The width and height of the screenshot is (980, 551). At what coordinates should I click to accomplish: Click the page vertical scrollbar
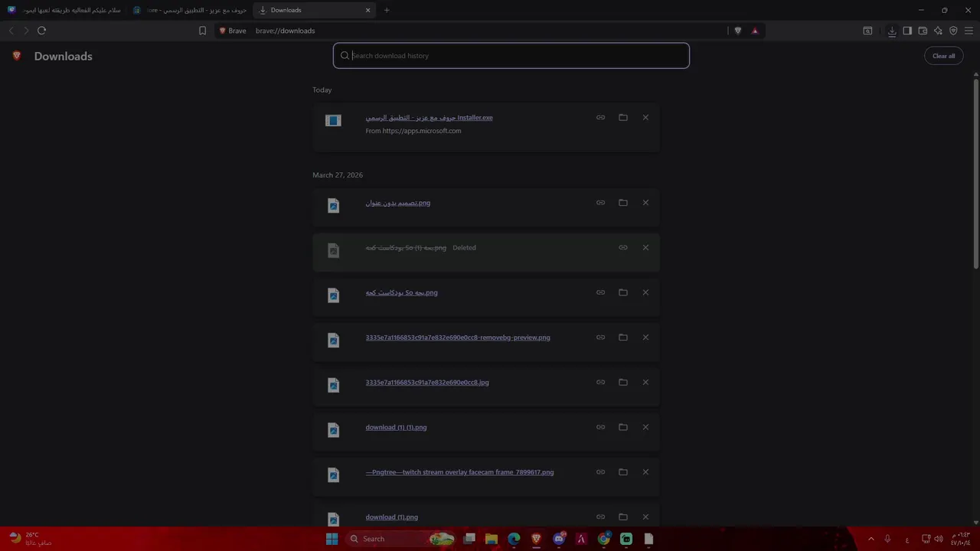(x=976, y=172)
